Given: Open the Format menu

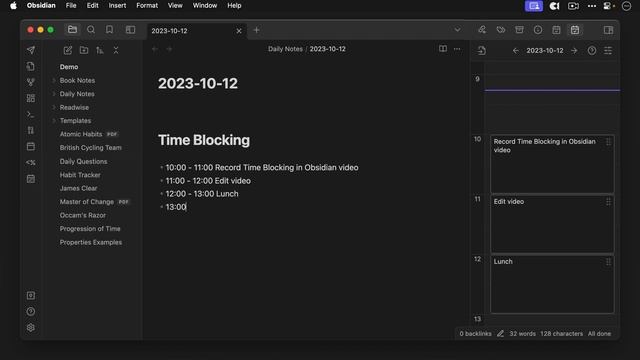Looking at the screenshot, I should pyautogui.click(x=147, y=6).
